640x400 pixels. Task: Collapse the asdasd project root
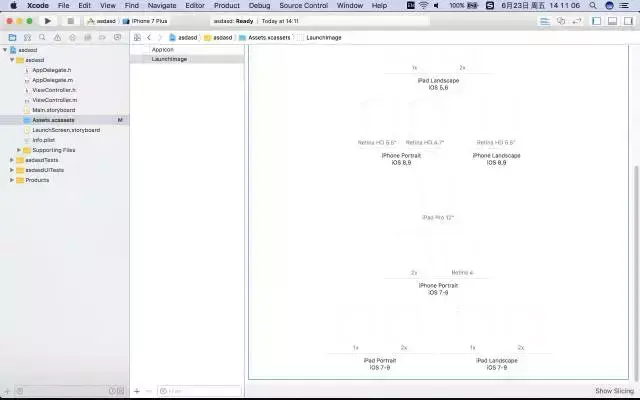pos(5,50)
